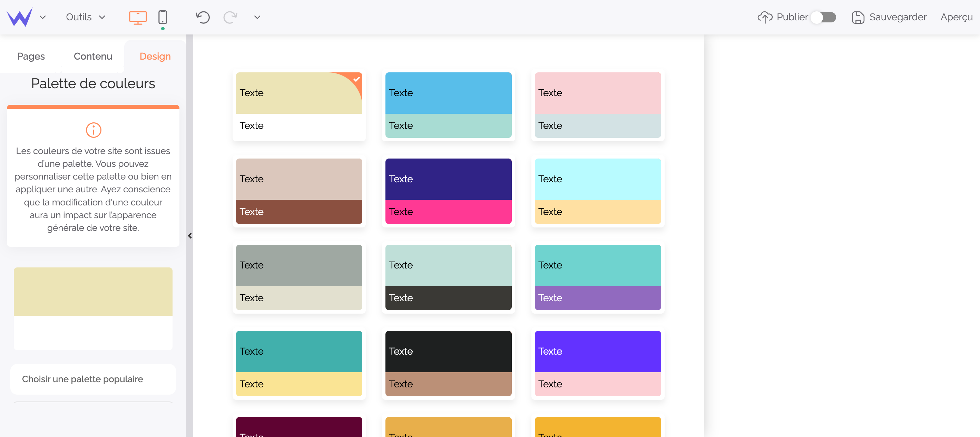Click the Sauvegarder floppy disk icon
The width and height of the screenshot is (980, 437).
857,18
